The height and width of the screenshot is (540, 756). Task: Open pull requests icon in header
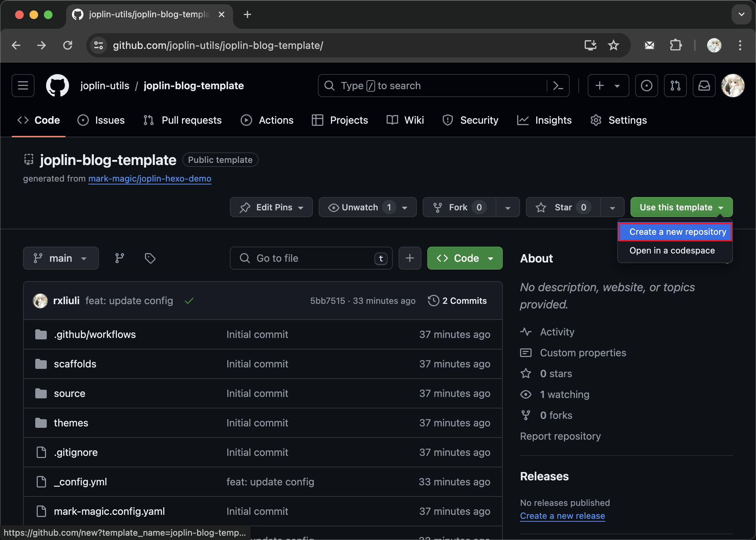[x=675, y=86]
